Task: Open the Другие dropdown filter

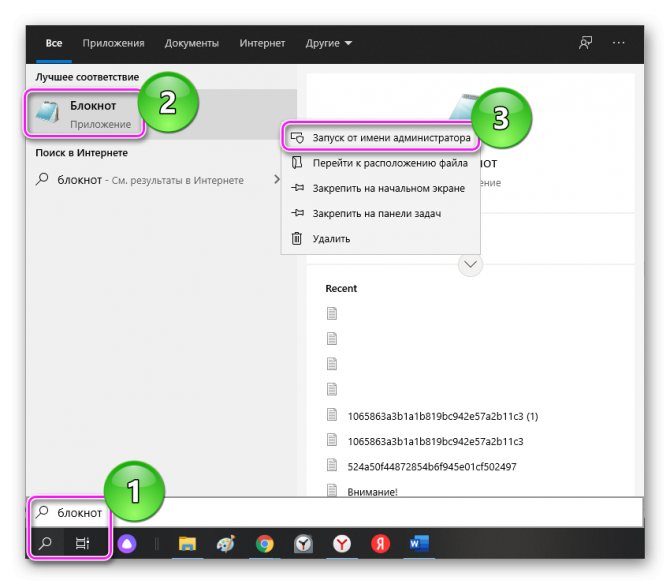Action: click(x=328, y=43)
